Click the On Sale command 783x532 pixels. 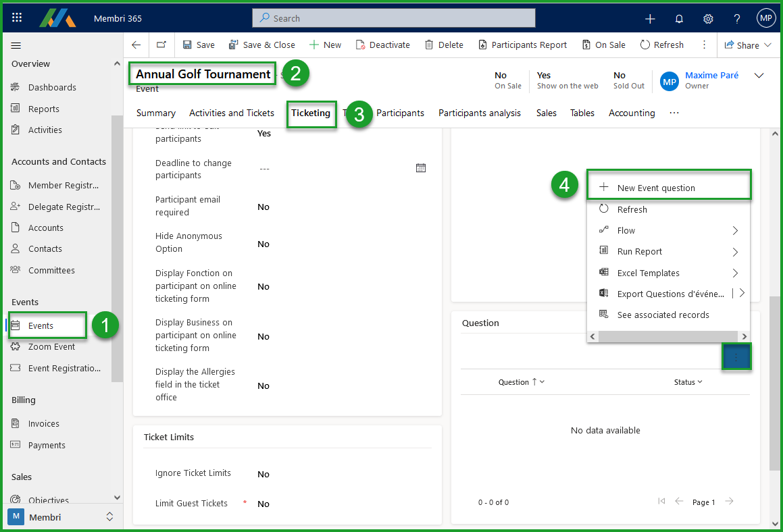(603, 45)
